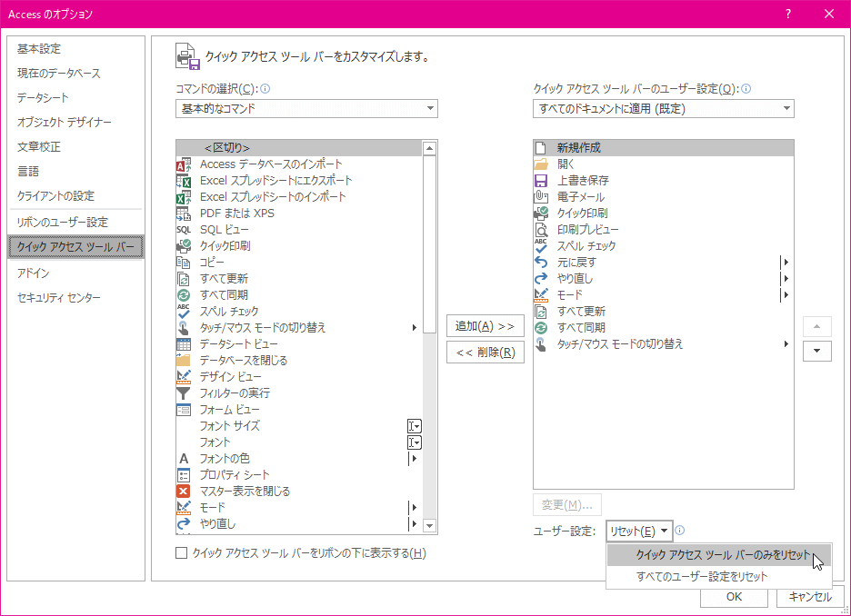
Task: Select the フォーム ビュー icon
Action: click(x=184, y=410)
